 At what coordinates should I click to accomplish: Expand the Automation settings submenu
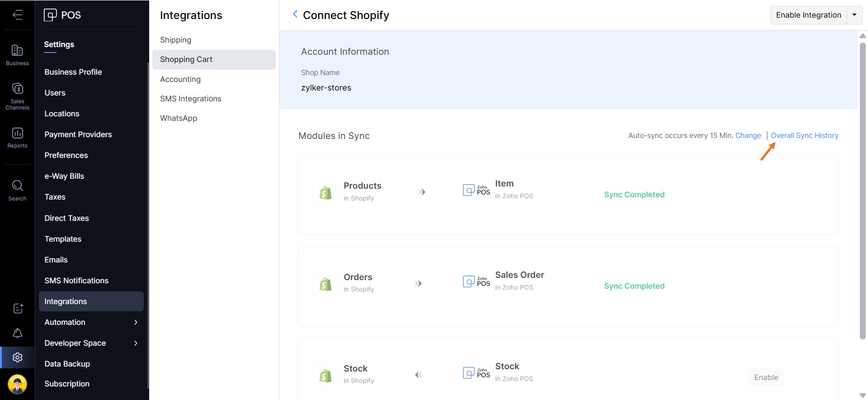point(136,322)
